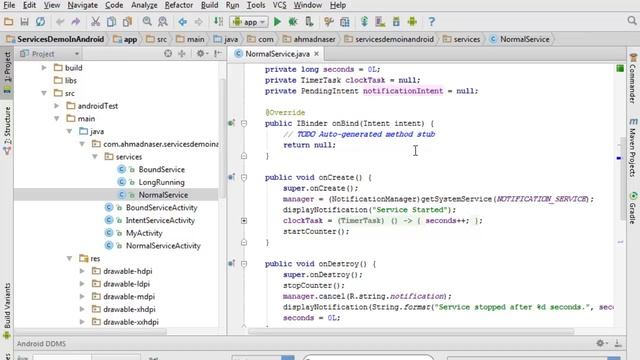Click the Replace toolbar icon
640x360 pixels.
pyautogui.click(x=162, y=22)
